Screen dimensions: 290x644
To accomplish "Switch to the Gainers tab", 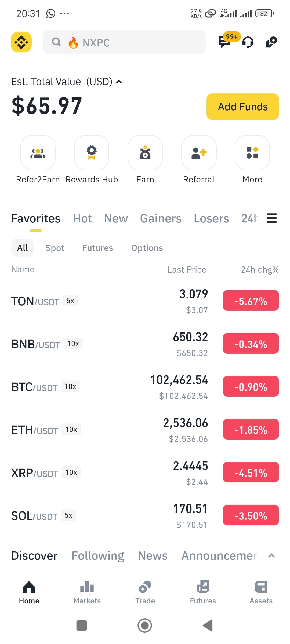I will [x=161, y=218].
